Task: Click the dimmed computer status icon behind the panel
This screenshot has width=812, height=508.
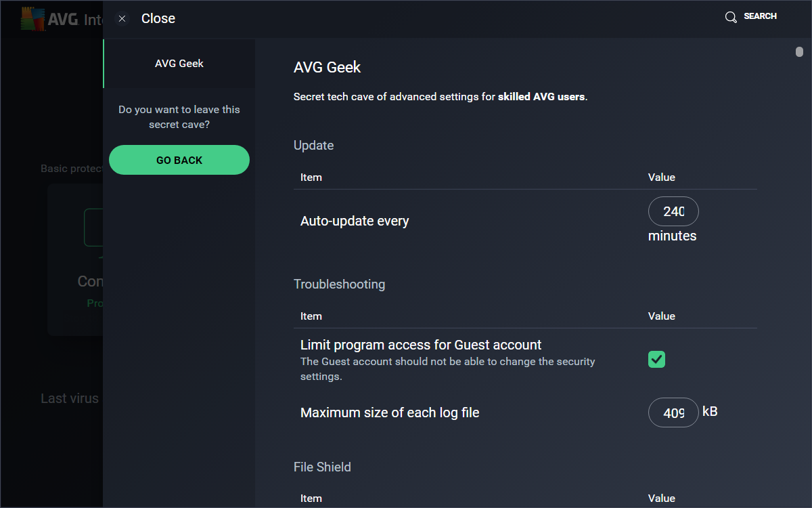Action: coord(93,228)
